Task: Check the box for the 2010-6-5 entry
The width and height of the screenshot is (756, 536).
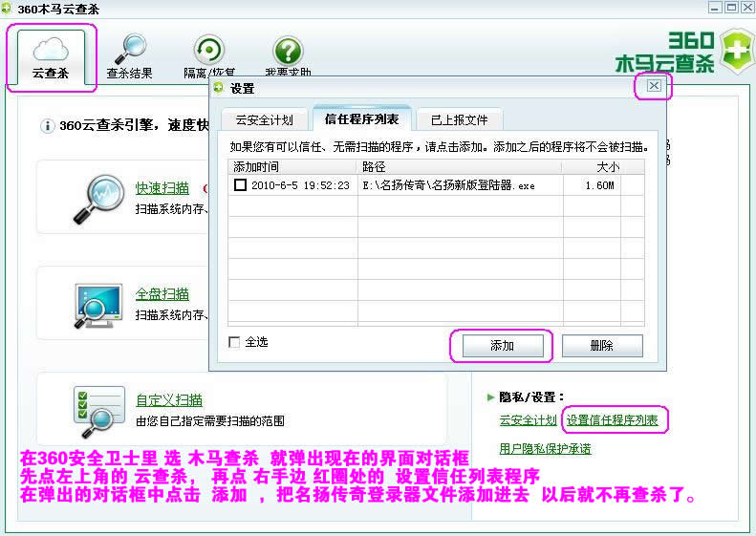Action: coord(240,185)
